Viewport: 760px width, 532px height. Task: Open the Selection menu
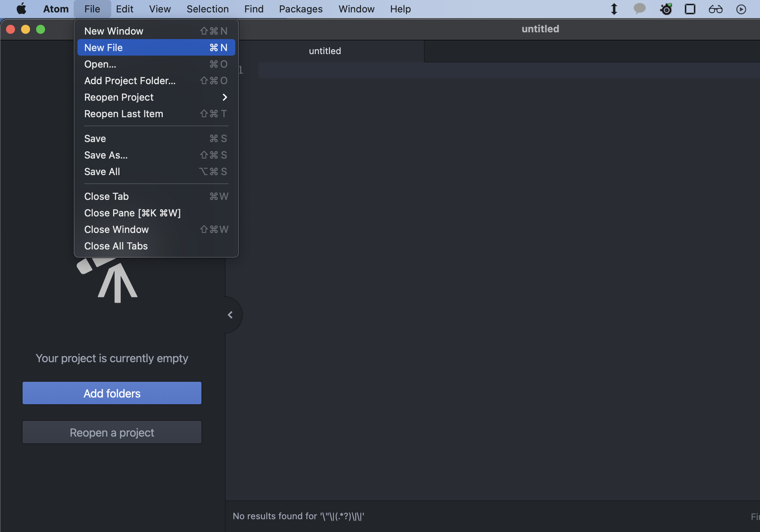[x=207, y=9]
